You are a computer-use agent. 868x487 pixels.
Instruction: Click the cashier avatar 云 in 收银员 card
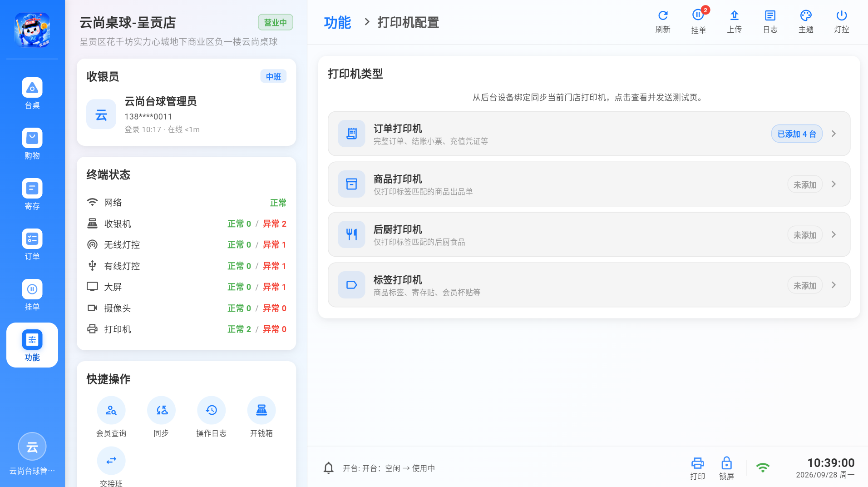(x=101, y=114)
